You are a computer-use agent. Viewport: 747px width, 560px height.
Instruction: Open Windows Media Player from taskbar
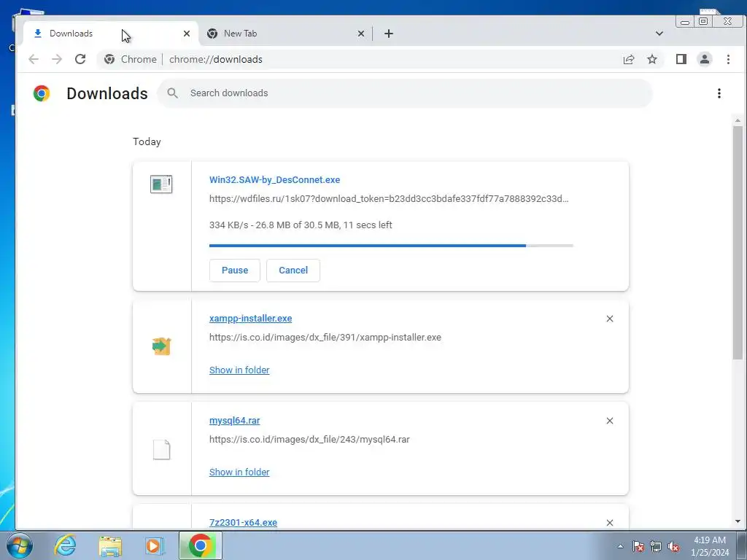(154, 545)
